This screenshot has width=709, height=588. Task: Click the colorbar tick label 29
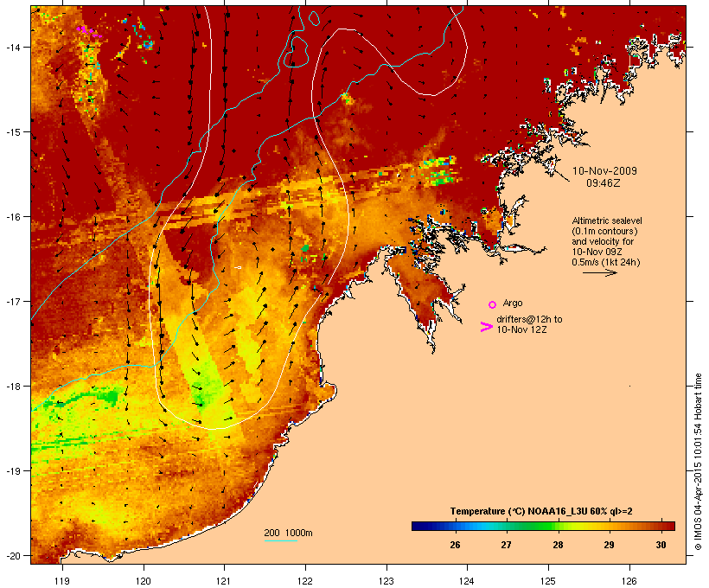click(609, 545)
